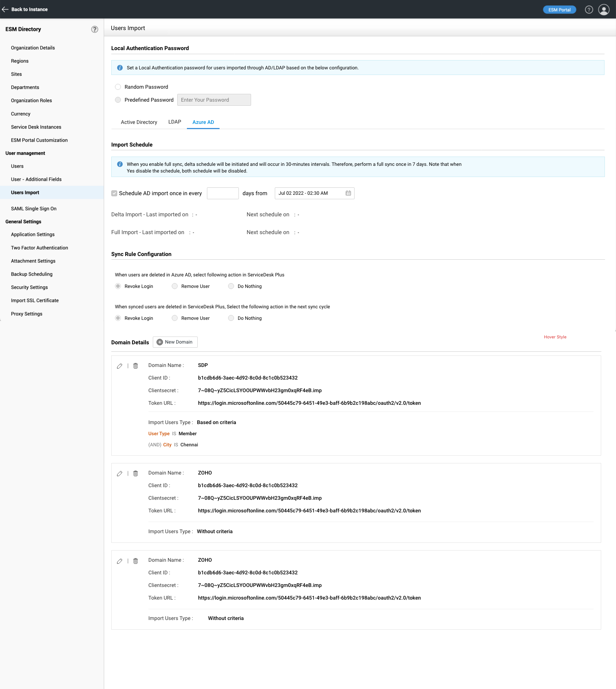
Task: Click the New Domain button
Action: (x=175, y=342)
